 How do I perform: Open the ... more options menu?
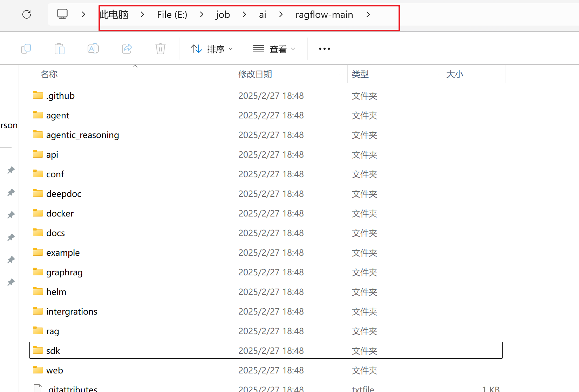[x=324, y=49]
